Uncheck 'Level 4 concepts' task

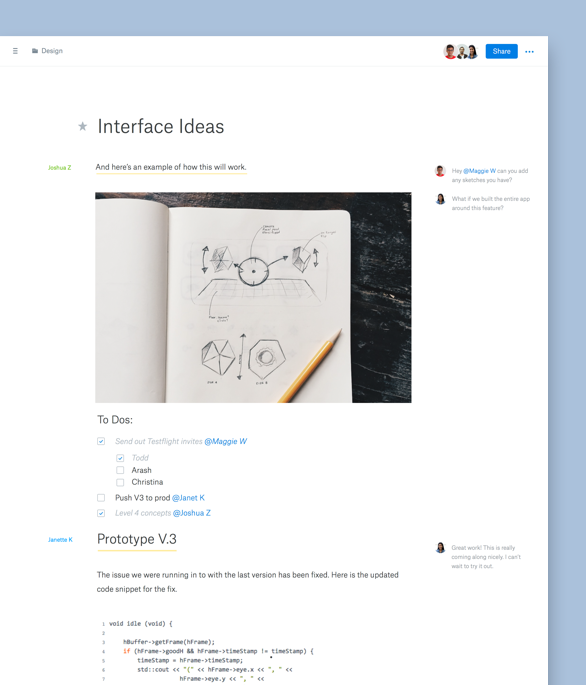pos(101,513)
